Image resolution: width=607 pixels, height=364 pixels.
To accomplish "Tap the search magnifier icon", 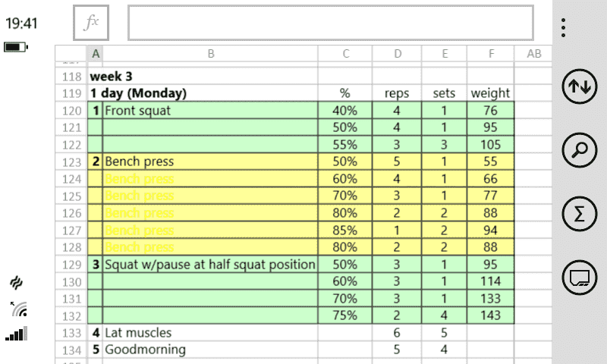I will click(579, 150).
